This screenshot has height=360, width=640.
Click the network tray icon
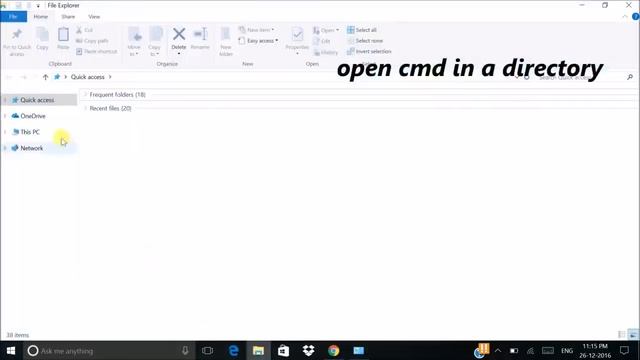tap(530, 351)
